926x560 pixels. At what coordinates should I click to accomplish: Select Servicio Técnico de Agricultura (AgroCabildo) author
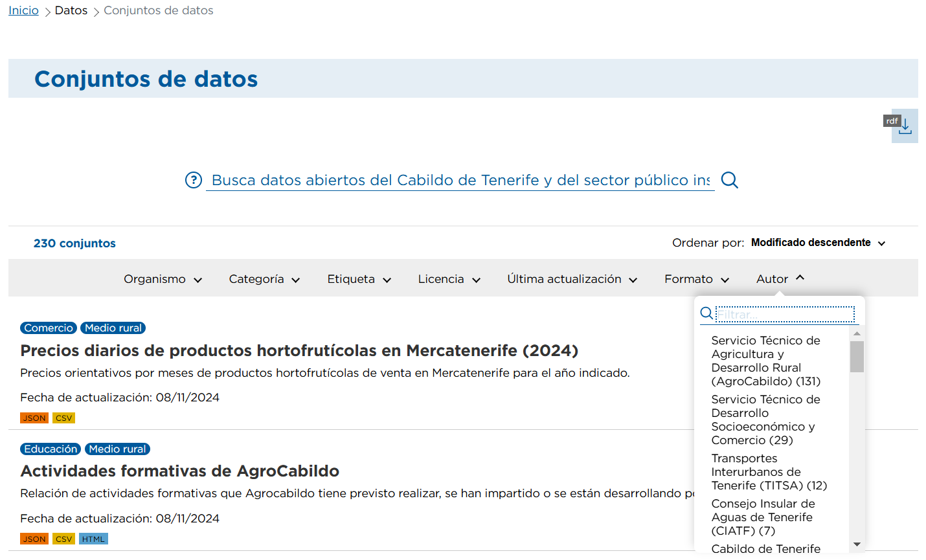tap(766, 361)
